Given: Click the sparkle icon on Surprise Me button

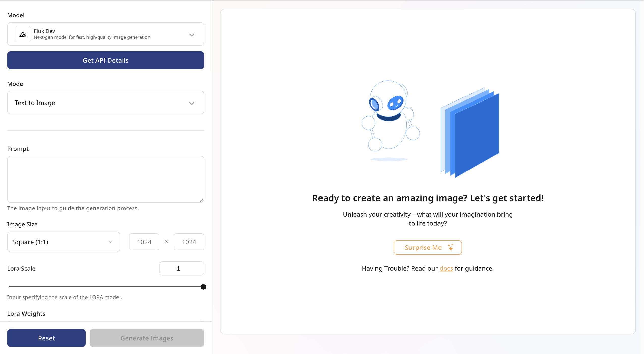Looking at the screenshot, I should point(450,247).
